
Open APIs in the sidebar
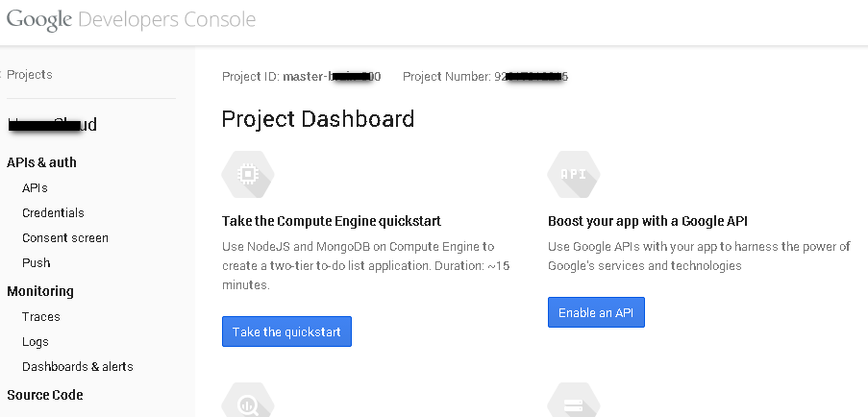[x=35, y=188]
